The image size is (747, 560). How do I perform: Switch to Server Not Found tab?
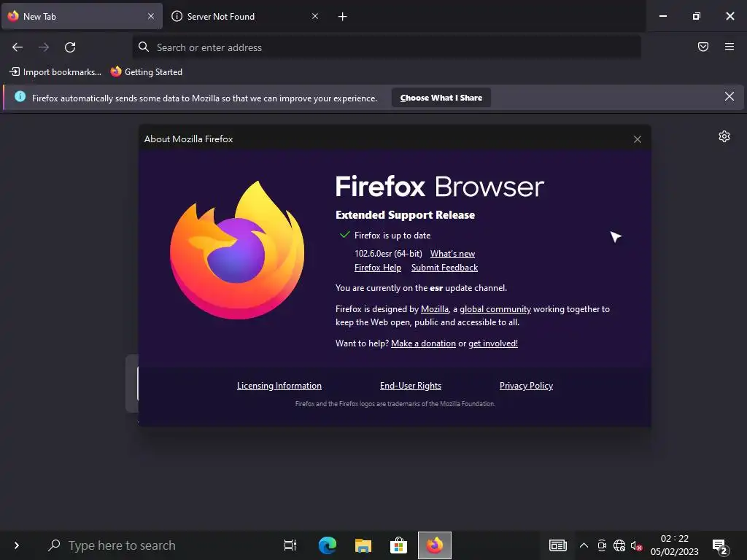[x=247, y=16]
